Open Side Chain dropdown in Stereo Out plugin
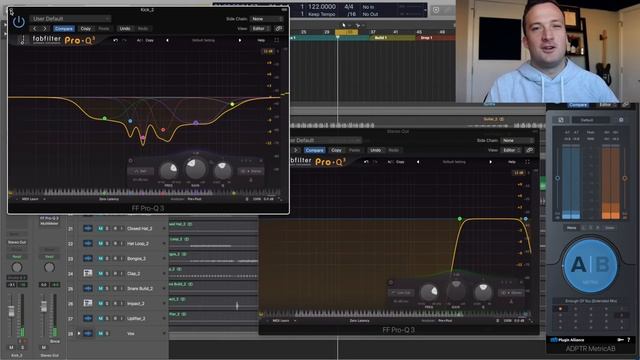640x360 pixels. pyautogui.click(x=518, y=140)
